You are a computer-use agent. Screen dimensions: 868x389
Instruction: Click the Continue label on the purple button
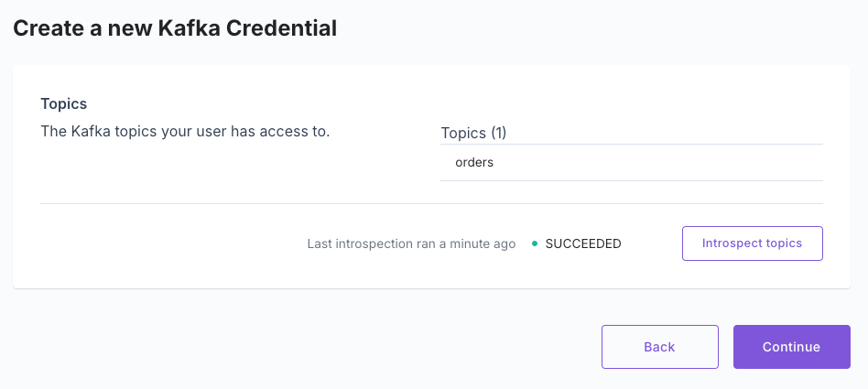tap(792, 347)
